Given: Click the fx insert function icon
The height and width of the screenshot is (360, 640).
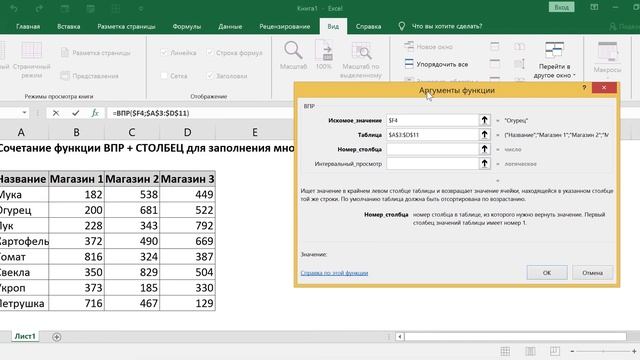Looking at the screenshot, I should [95, 113].
